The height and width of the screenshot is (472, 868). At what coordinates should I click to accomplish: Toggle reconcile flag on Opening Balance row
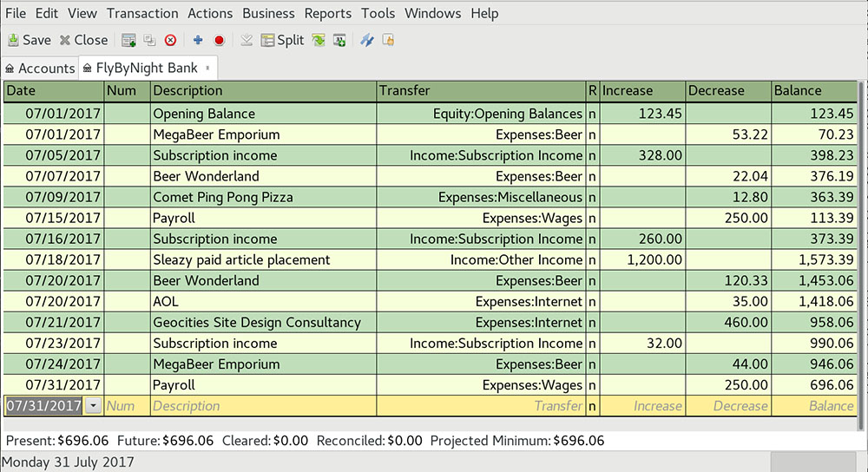tap(592, 114)
